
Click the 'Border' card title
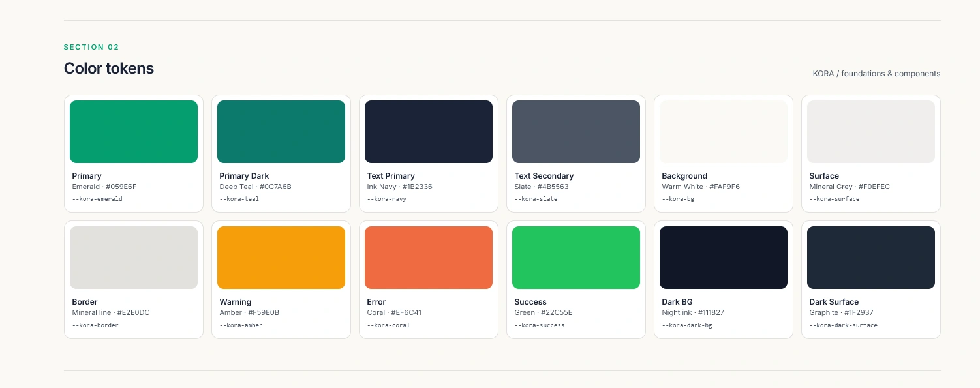coord(85,302)
